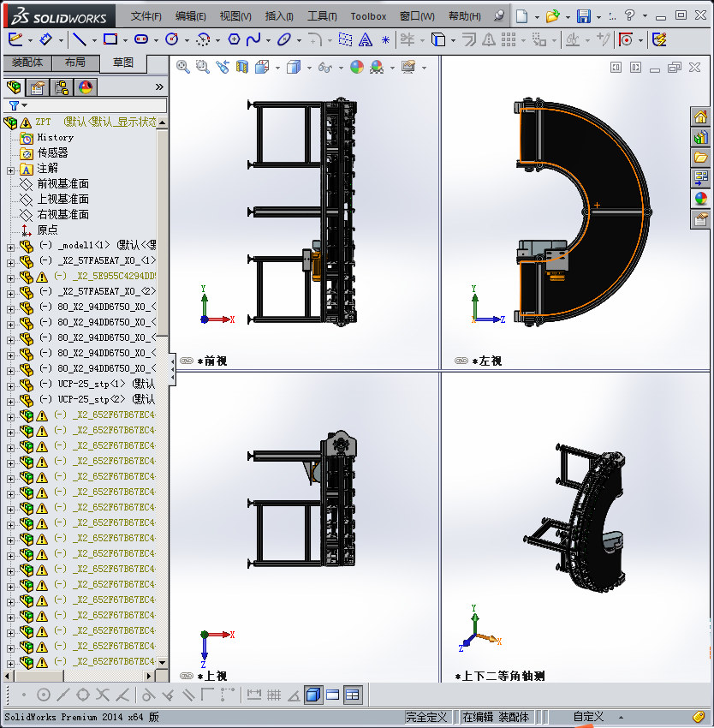Image resolution: width=714 pixels, height=728 pixels.
Task: Open the PropertyManager tab
Action: tap(38, 87)
